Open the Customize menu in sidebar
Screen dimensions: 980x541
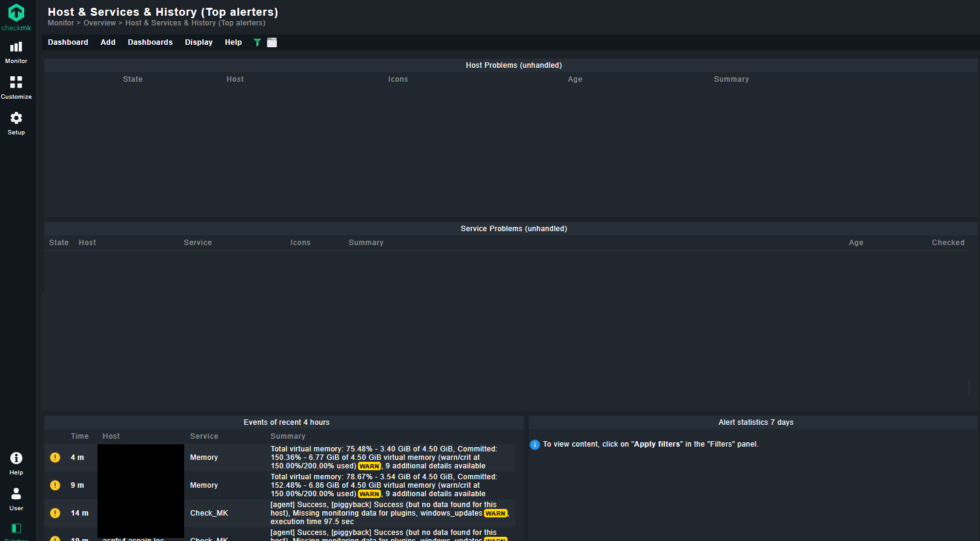[x=16, y=87]
